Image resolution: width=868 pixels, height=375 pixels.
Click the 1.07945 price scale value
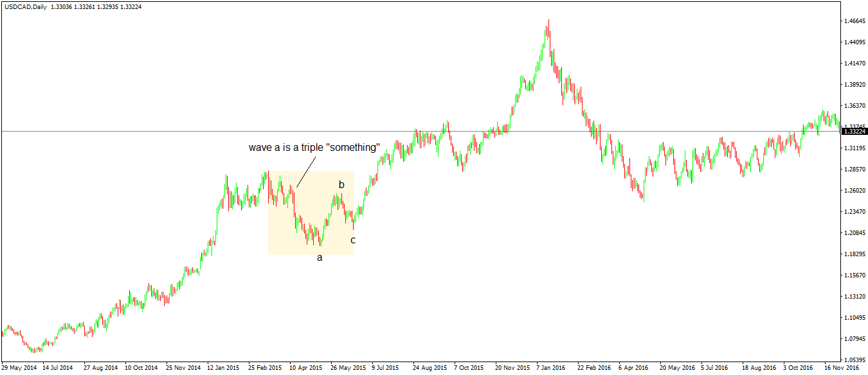[854, 339]
